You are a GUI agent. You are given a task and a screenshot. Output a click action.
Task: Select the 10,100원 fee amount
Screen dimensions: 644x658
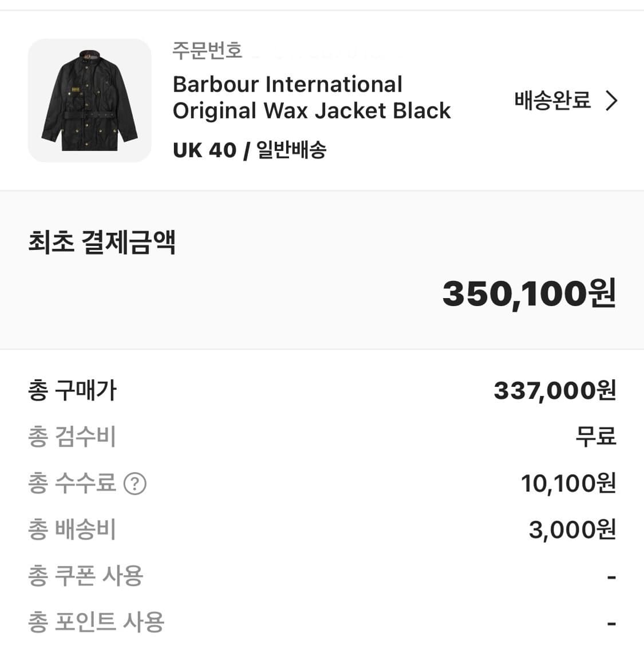568,483
